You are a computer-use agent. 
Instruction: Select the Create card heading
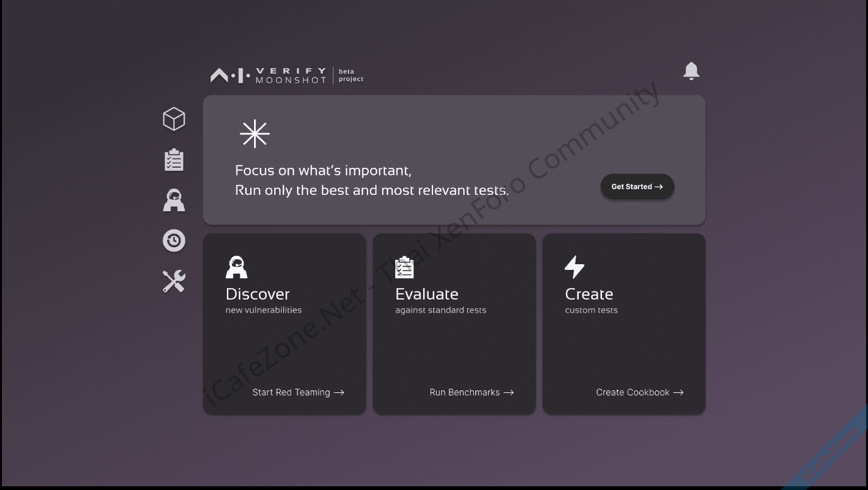tap(589, 294)
